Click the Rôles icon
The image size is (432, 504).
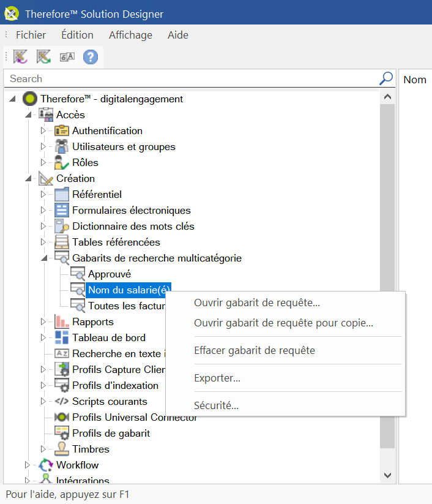62,163
